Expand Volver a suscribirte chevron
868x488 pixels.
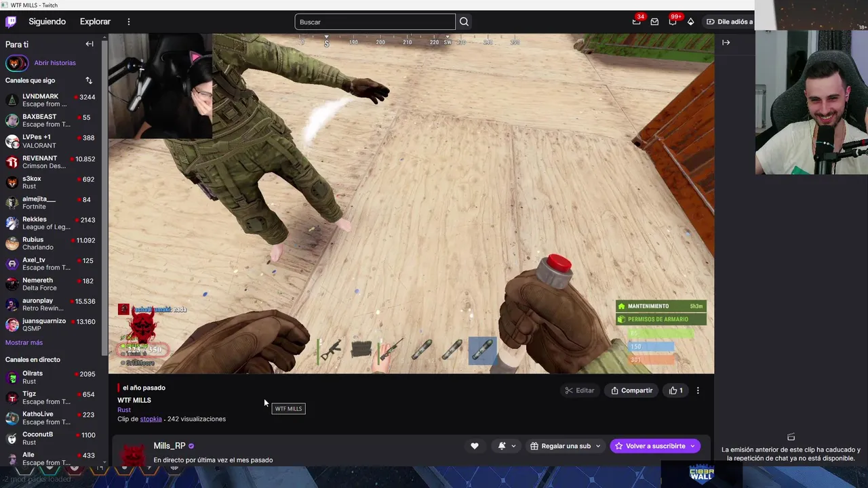692,446
